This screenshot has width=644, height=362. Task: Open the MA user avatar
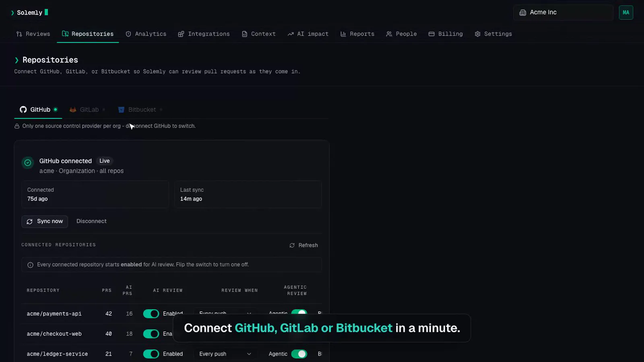pyautogui.click(x=626, y=12)
